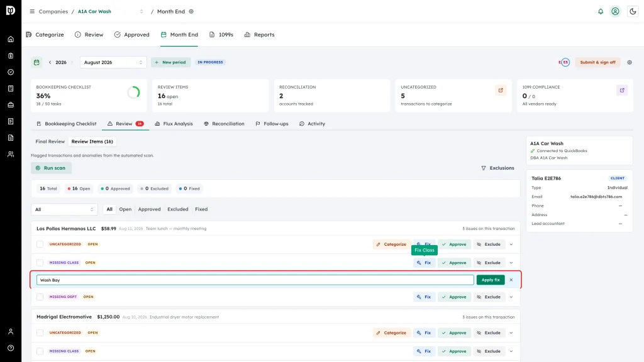Open the compass icon in left sidebar
The width and height of the screenshot is (644, 362).
[x=11, y=72]
